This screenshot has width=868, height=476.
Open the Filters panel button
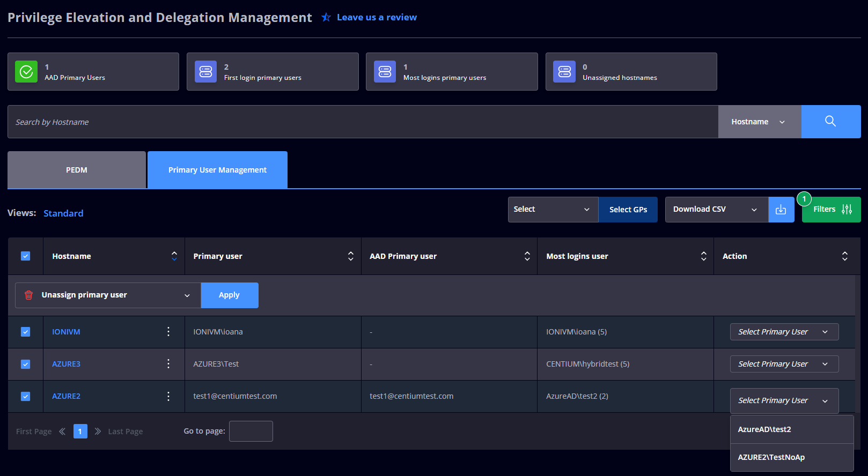click(x=832, y=210)
